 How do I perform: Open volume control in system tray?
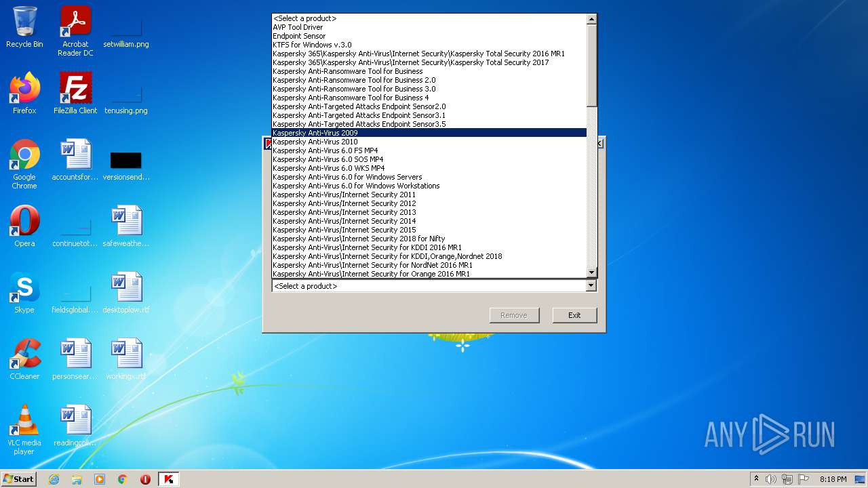point(771,479)
